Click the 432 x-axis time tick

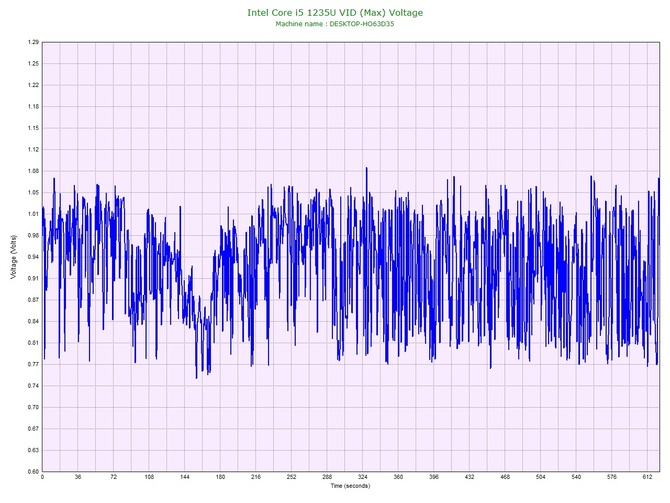(469, 477)
